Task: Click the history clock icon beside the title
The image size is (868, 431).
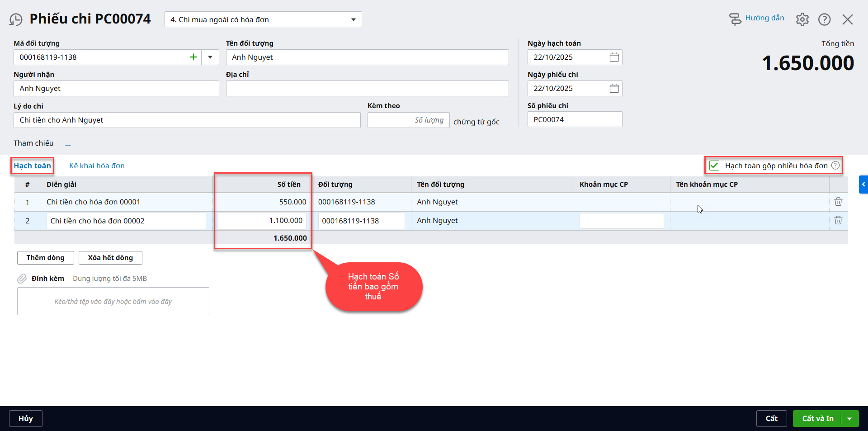Action: click(x=16, y=19)
